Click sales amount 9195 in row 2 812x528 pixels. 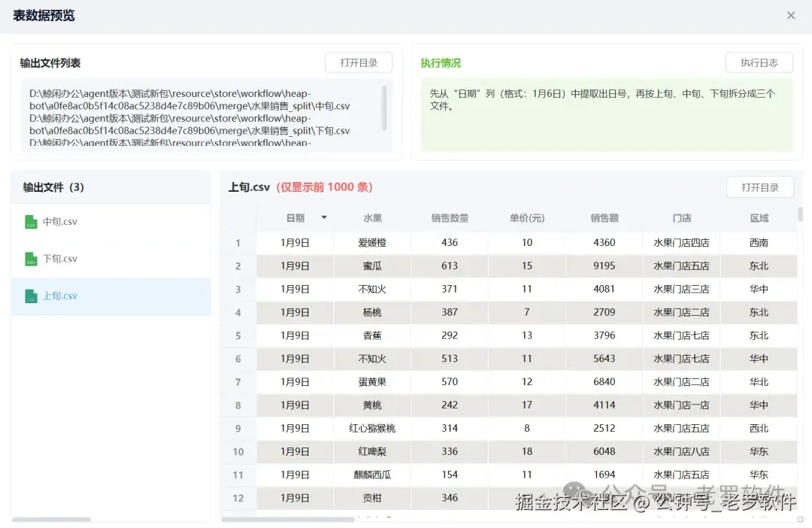pos(604,266)
